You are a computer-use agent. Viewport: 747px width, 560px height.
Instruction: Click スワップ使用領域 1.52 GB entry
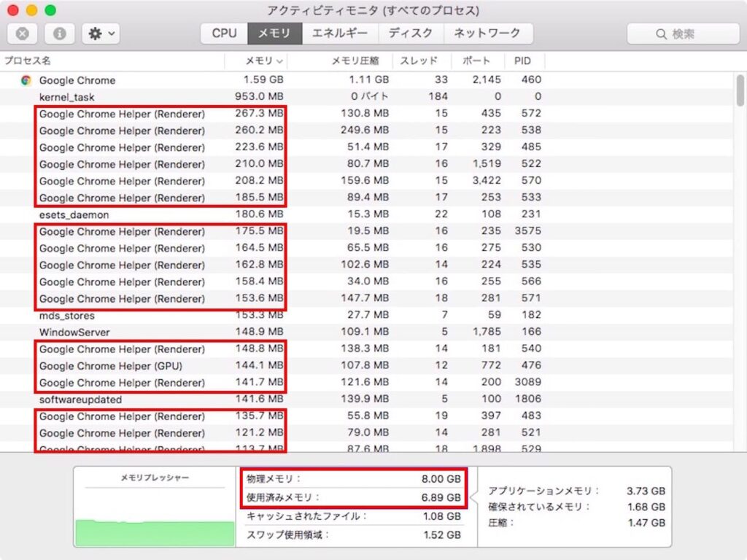[x=354, y=534]
